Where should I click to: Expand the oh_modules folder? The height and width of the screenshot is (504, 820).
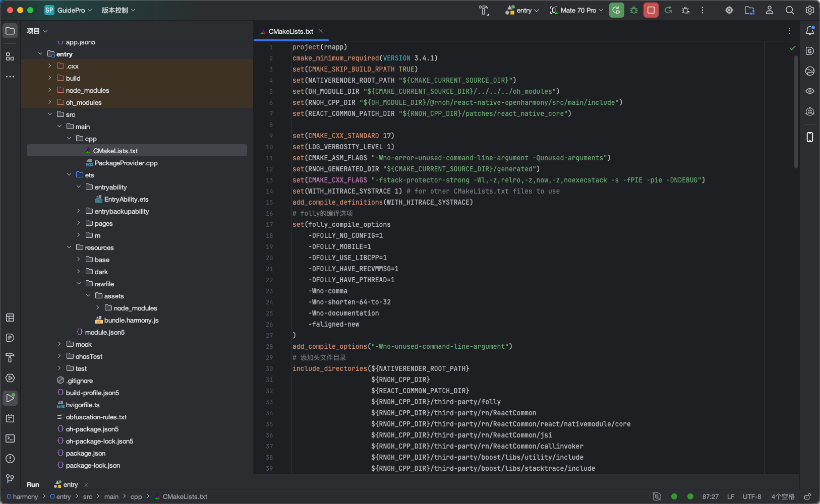[50, 102]
